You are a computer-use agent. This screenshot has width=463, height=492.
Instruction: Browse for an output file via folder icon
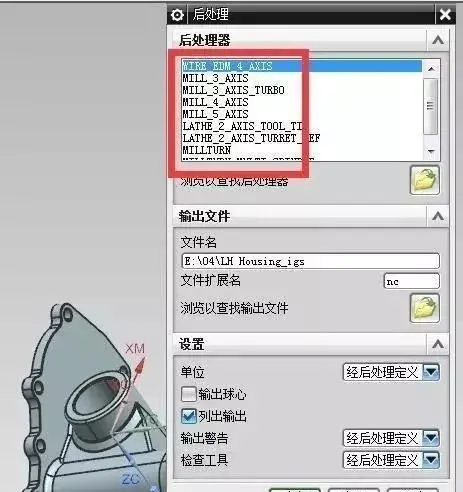(x=424, y=308)
